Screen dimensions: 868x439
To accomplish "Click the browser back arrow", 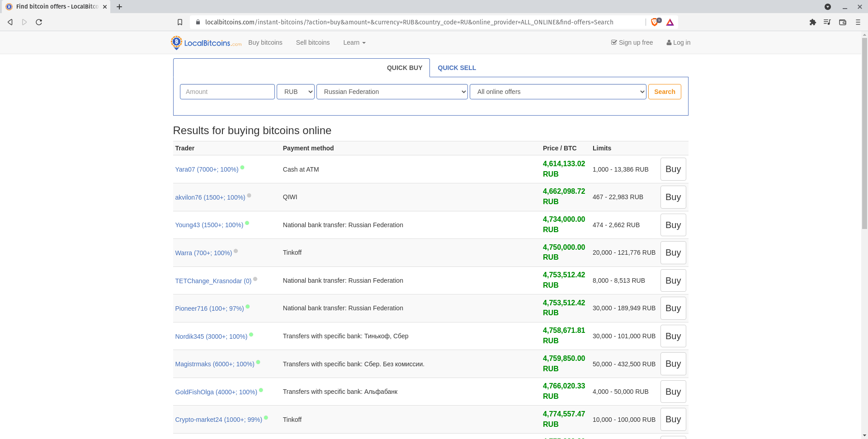I will (x=10, y=22).
